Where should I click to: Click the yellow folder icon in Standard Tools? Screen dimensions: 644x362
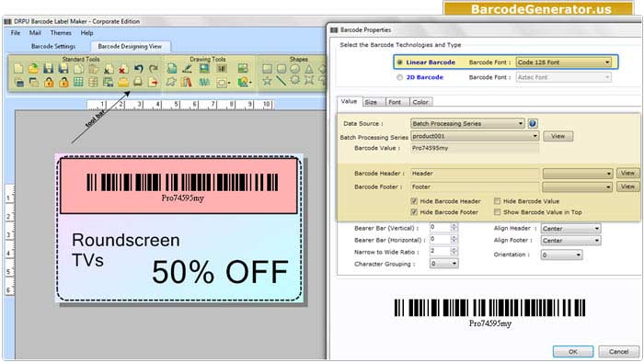123,82
